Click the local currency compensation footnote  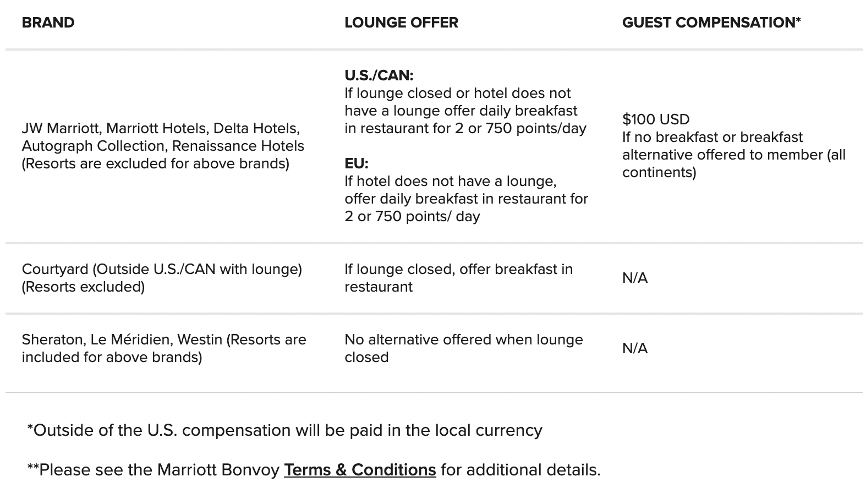(284, 430)
